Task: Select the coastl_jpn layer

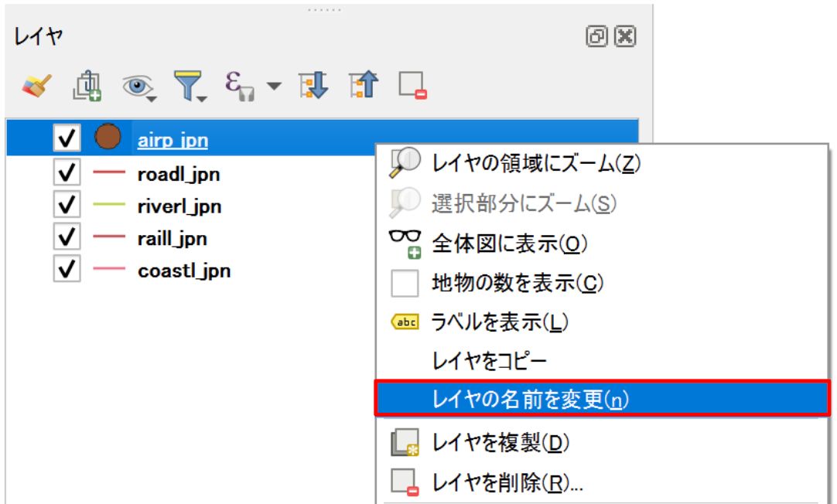Action: 184,271
